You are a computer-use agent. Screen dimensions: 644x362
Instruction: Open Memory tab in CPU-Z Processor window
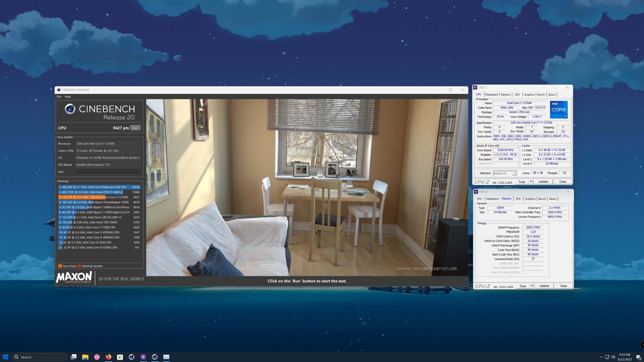pos(505,94)
